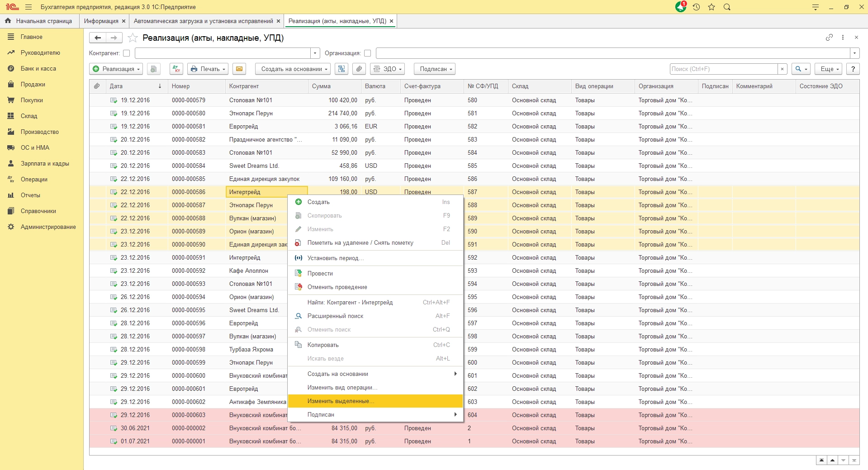Open Производство section in sidebar
This screenshot has width=868, height=470.
coord(40,132)
